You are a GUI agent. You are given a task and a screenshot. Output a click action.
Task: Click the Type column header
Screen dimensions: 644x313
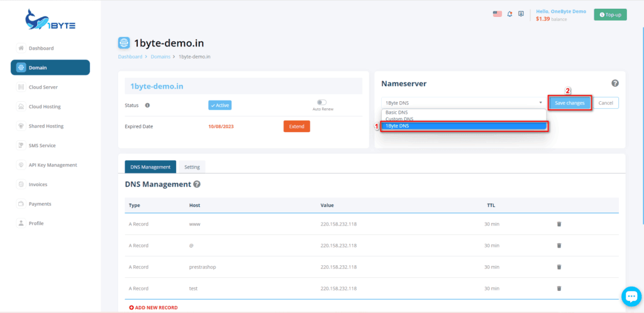pyautogui.click(x=135, y=205)
